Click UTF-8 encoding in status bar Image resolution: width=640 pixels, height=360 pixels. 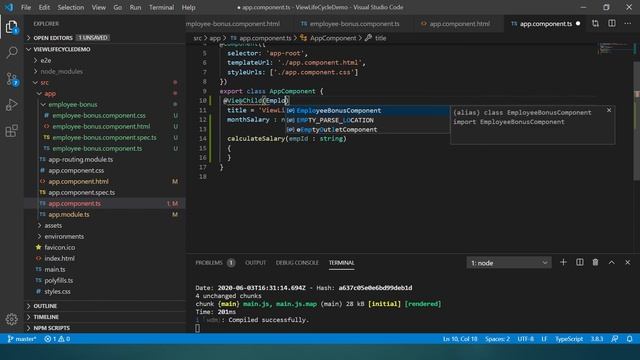pyautogui.click(x=525, y=339)
